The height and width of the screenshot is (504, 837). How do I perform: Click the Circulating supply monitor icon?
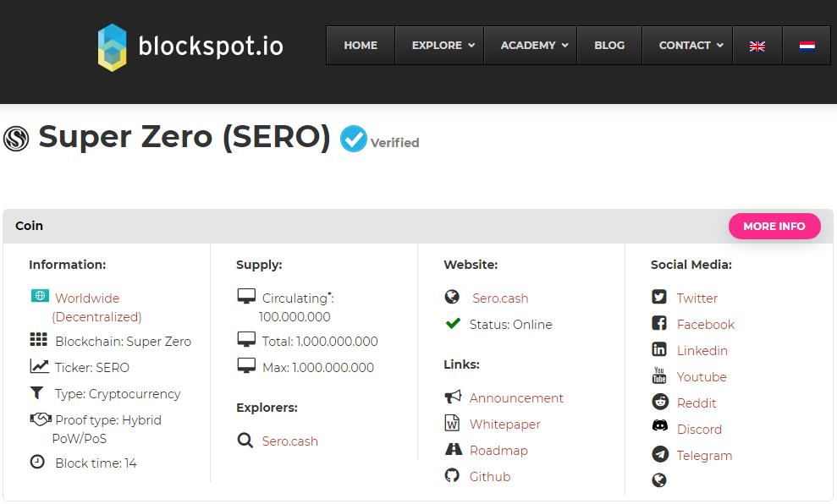[246, 296]
